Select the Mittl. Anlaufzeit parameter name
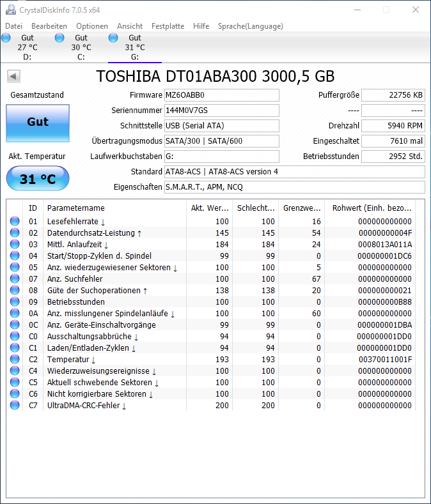 point(77,245)
